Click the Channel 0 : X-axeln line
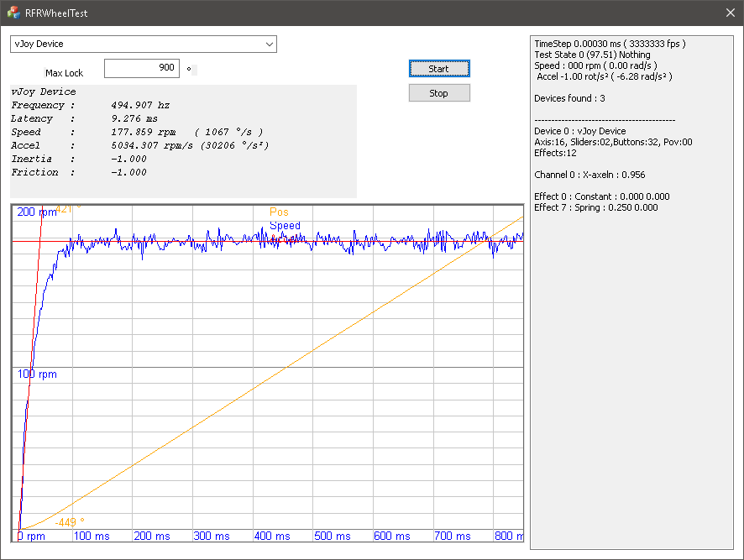This screenshot has width=744, height=560. coord(589,175)
